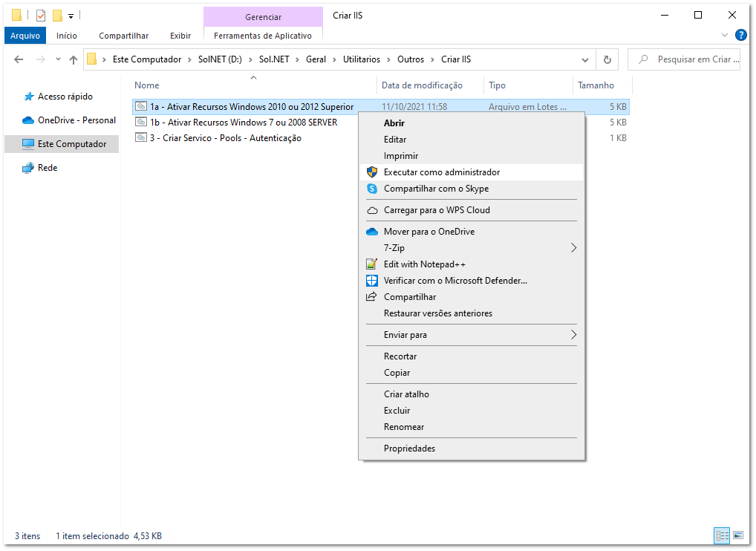The width and height of the screenshot is (756, 551).
Task: Open the Compartilhar ribbon tab
Action: click(x=123, y=36)
